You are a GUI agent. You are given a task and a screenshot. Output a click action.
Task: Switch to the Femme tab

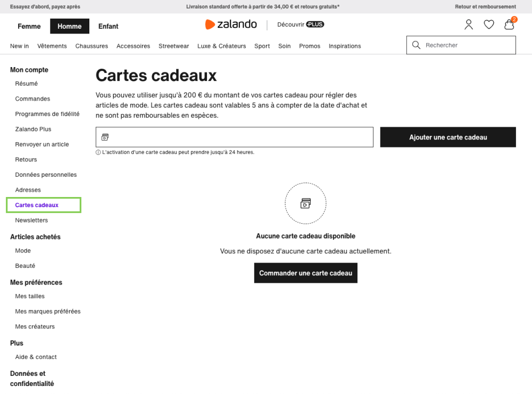coord(29,26)
